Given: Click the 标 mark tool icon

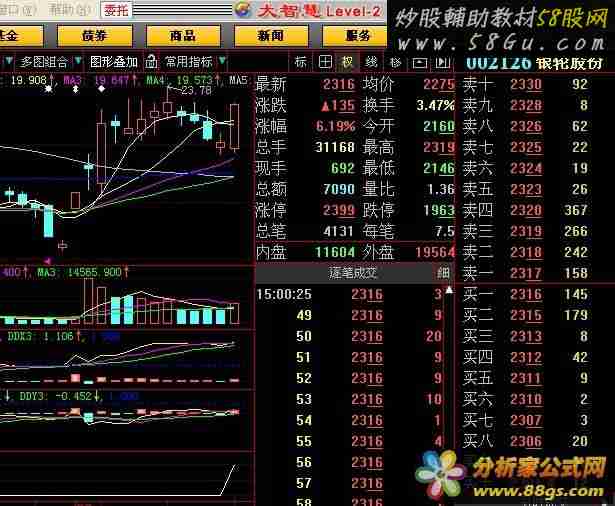Looking at the screenshot, I should point(301,62).
